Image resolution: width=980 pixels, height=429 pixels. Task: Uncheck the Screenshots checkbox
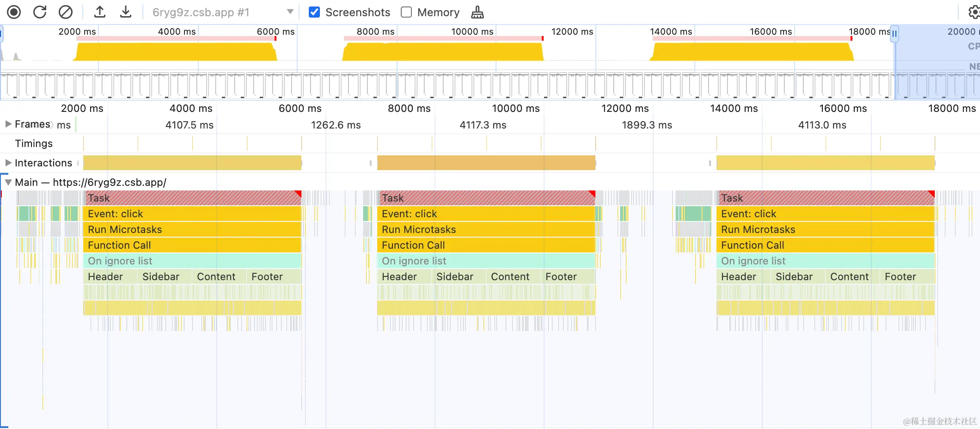[314, 12]
